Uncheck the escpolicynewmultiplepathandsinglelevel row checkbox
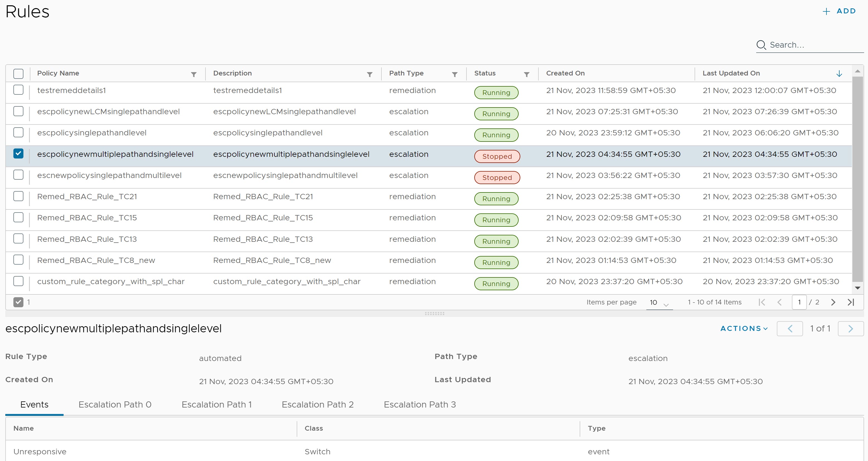The width and height of the screenshot is (868, 461). (18, 153)
